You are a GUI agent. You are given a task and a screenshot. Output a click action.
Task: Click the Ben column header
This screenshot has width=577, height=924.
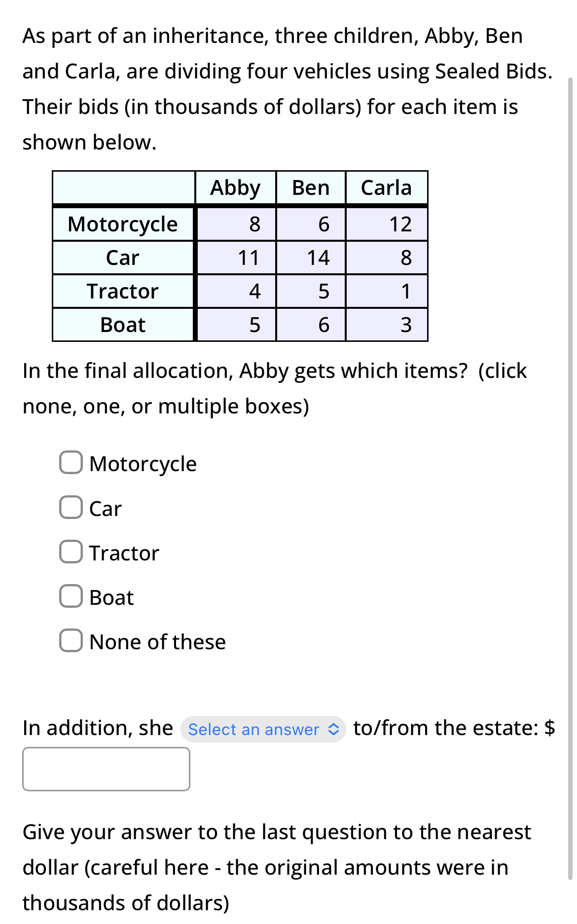pyautogui.click(x=311, y=188)
